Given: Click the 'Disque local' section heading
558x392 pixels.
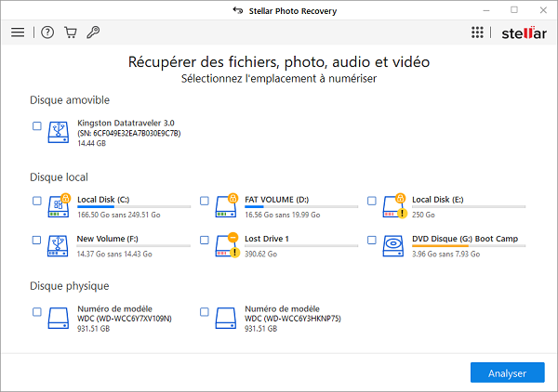Looking at the screenshot, I should point(60,177).
